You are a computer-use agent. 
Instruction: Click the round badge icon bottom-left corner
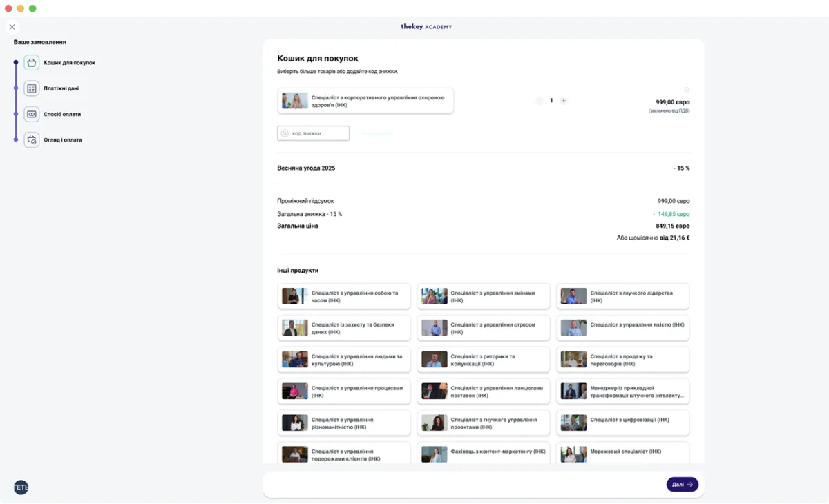[x=21, y=487]
